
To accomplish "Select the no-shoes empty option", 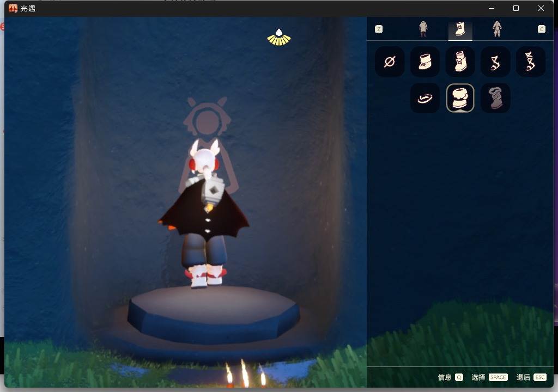I will [x=390, y=62].
